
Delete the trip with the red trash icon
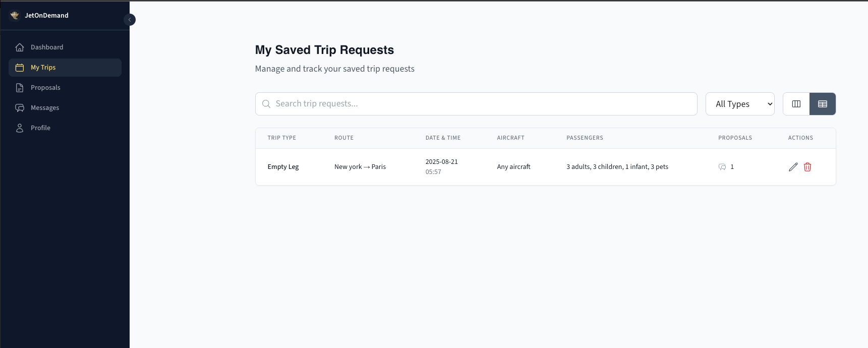[807, 167]
